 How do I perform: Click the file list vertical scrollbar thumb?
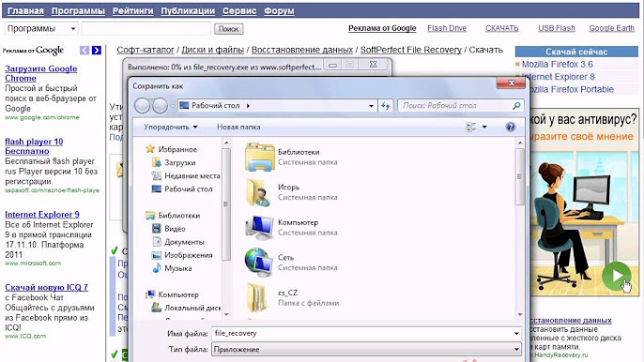coord(519,176)
